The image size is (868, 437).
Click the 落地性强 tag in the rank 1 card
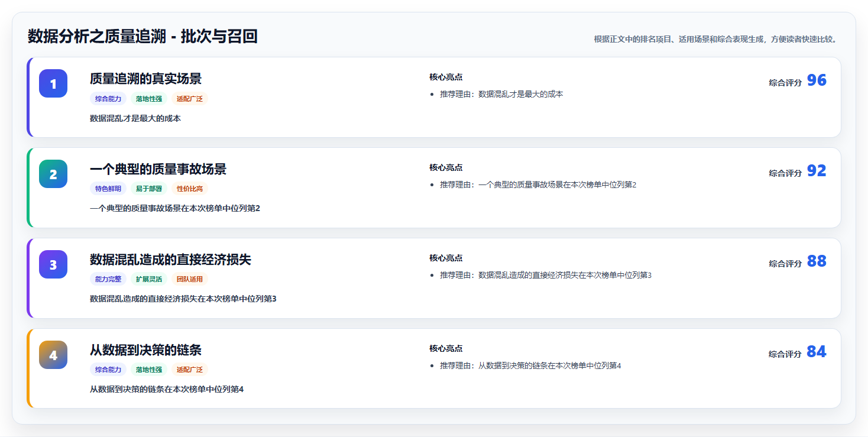click(x=149, y=99)
